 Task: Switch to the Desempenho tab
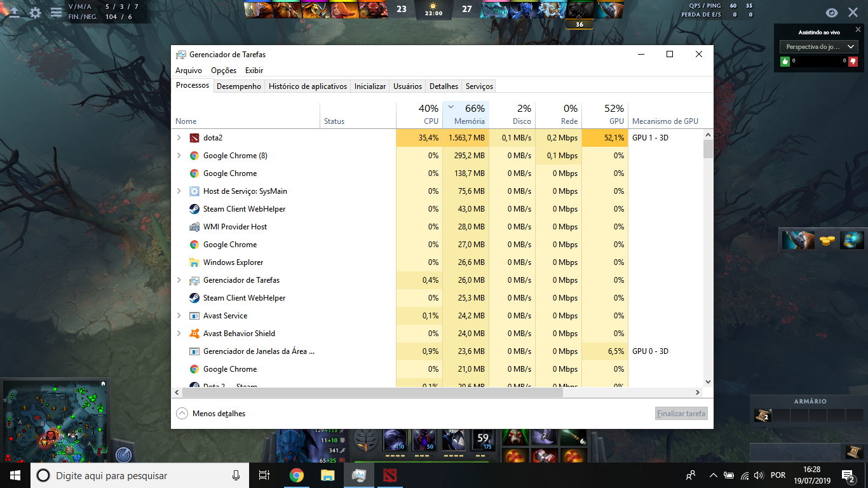coord(239,86)
